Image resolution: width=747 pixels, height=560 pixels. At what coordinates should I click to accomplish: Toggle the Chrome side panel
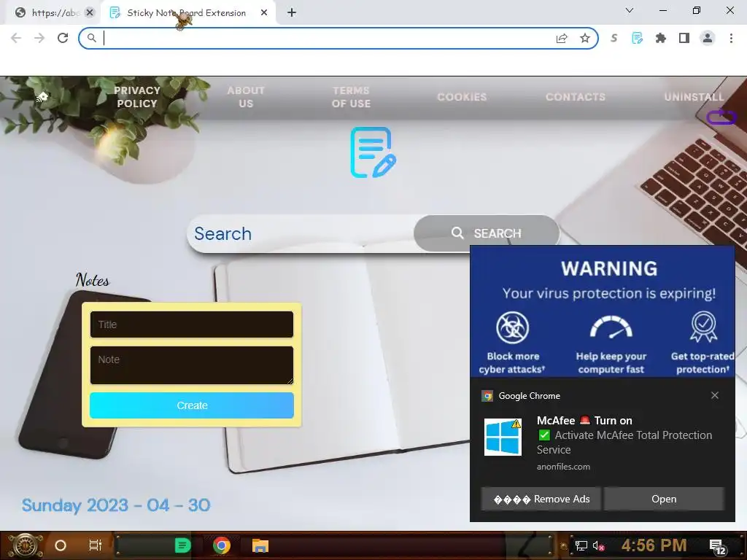click(684, 38)
